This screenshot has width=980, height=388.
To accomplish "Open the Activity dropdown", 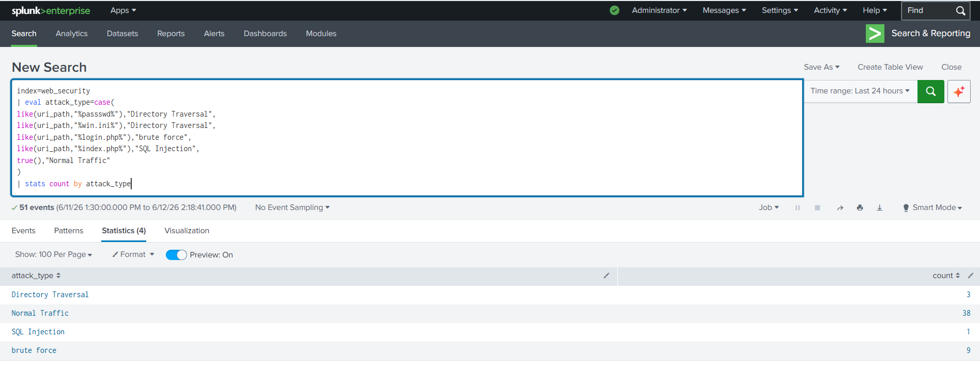I will (830, 10).
